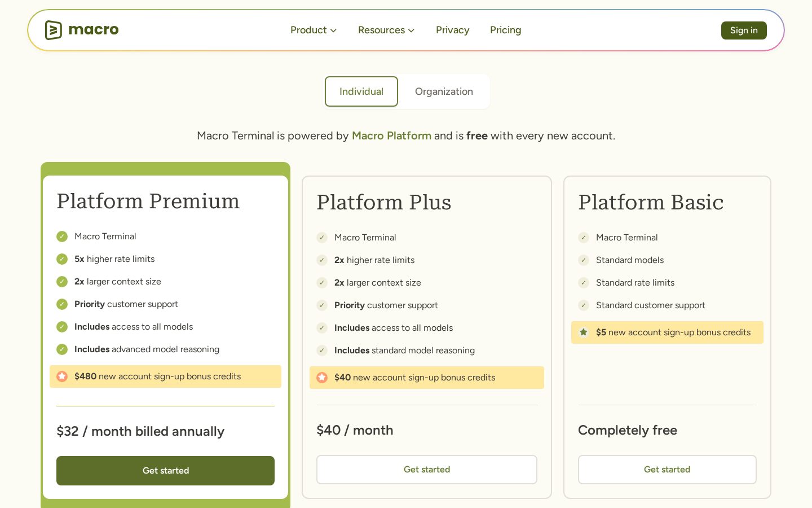
Task: Click 'Includes standard model reasoning' text
Action: 404,351
